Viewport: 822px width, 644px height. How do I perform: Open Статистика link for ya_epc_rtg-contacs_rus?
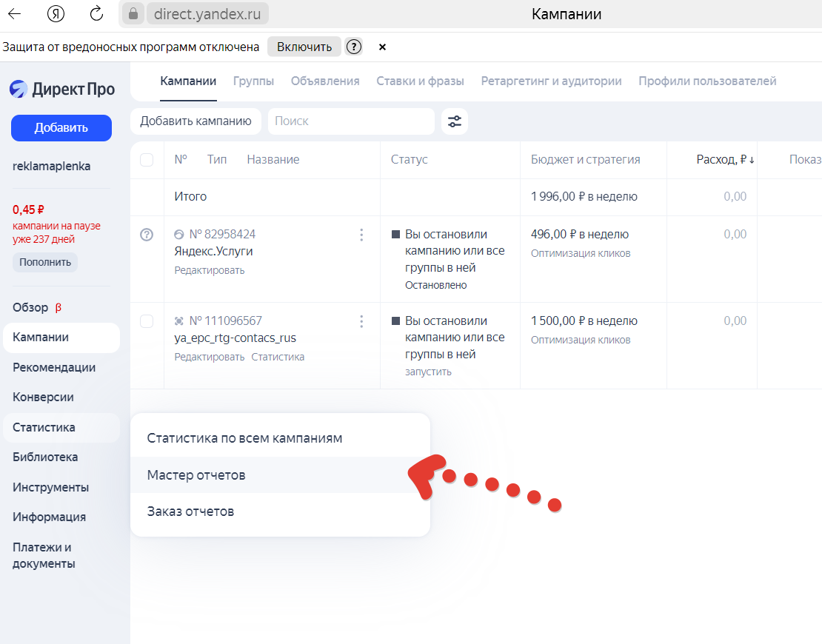click(x=278, y=357)
